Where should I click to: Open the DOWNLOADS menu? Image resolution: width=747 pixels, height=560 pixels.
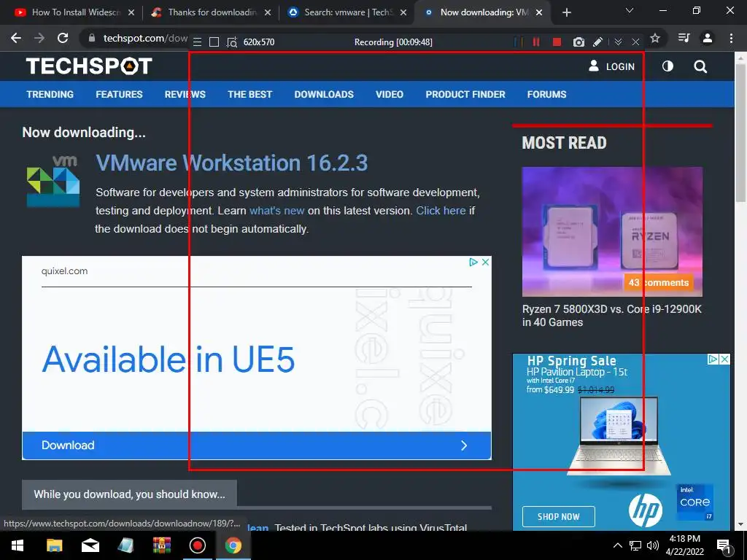(324, 94)
